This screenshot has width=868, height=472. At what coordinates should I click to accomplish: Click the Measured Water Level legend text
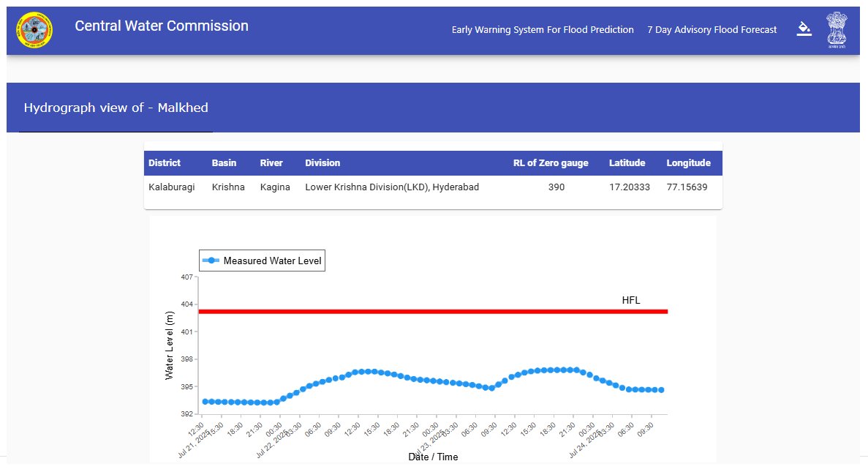coord(272,261)
